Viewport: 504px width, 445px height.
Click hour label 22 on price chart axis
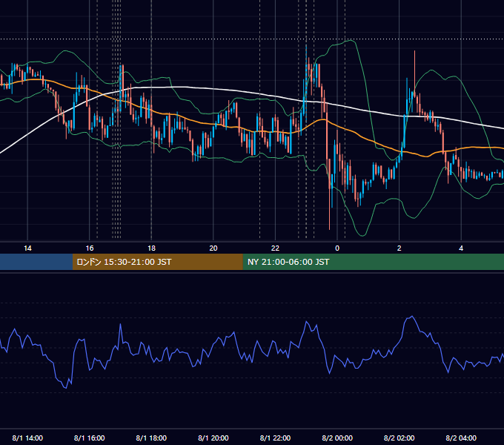(x=275, y=248)
